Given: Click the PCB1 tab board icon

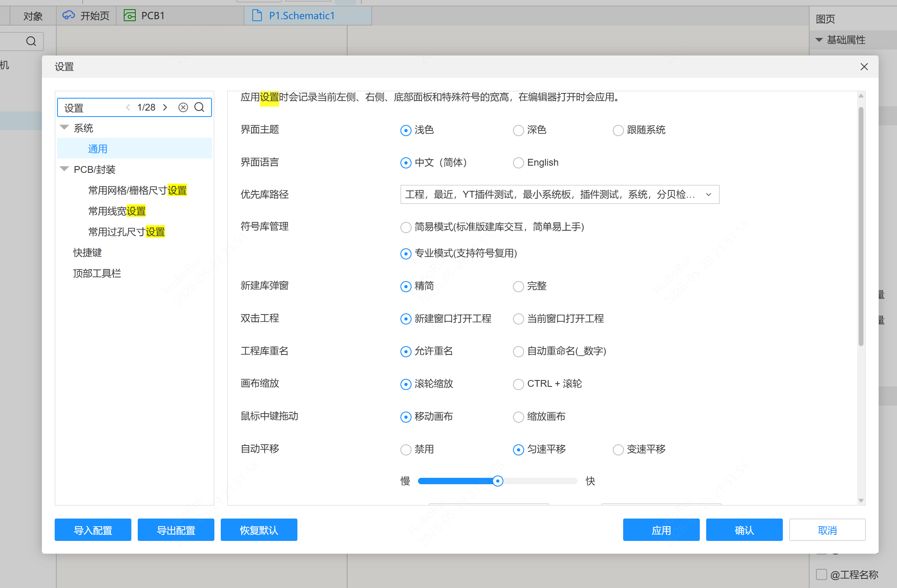Looking at the screenshot, I should coord(130,16).
